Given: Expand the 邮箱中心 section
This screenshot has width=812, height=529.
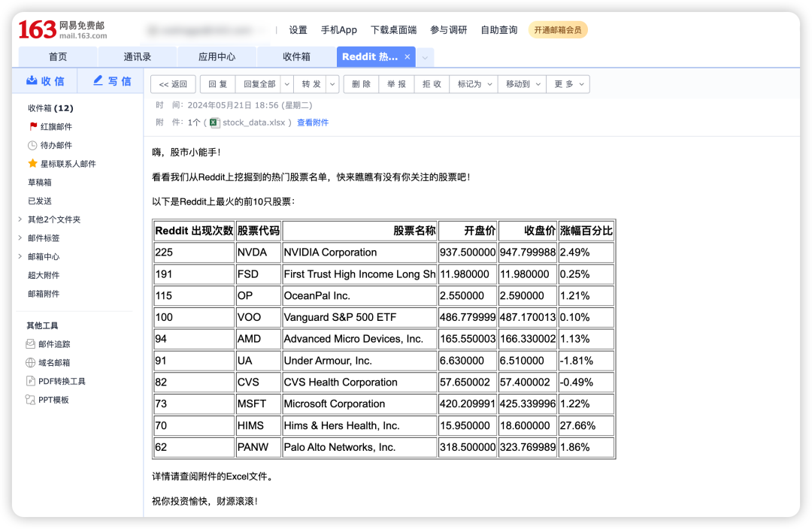Looking at the screenshot, I should 20,257.
